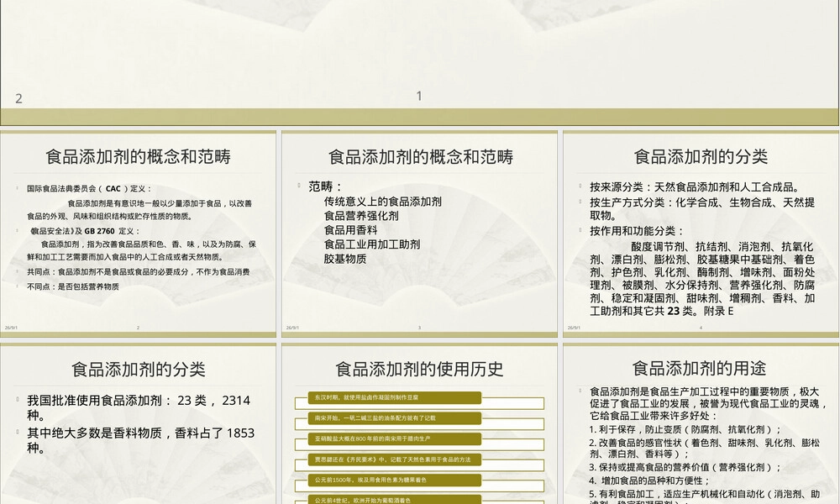Click the page number 1 on the top slide
Viewport: 840px width, 504px height.
pos(419,96)
